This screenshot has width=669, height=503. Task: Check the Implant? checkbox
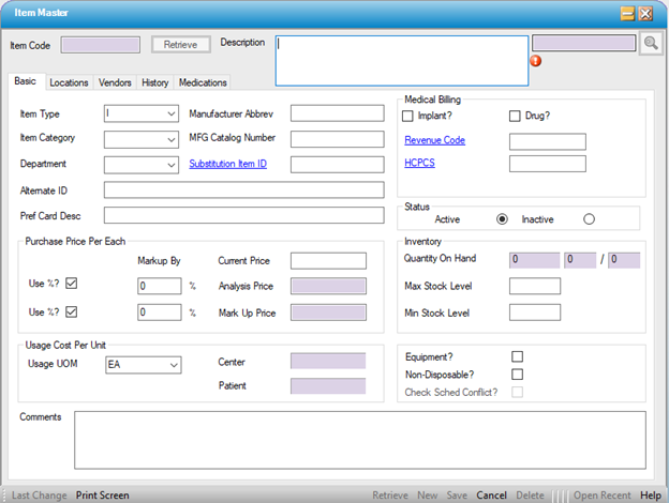[408, 116]
